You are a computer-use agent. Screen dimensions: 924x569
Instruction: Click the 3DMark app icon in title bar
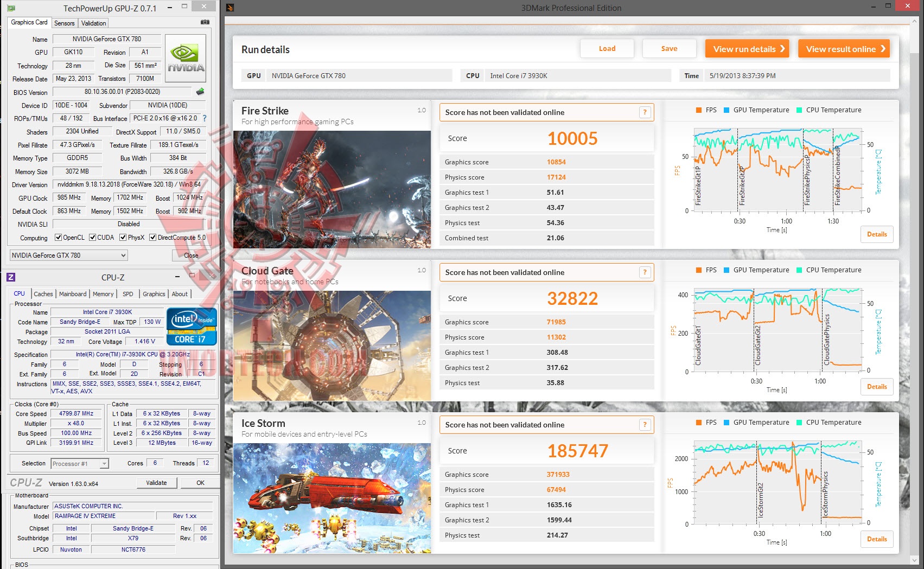[230, 8]
